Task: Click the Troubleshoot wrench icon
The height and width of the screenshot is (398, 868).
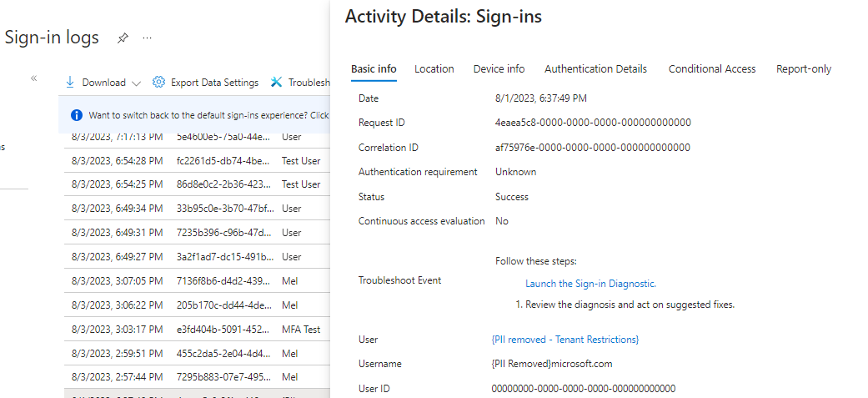Action: (x=277, y=83)
